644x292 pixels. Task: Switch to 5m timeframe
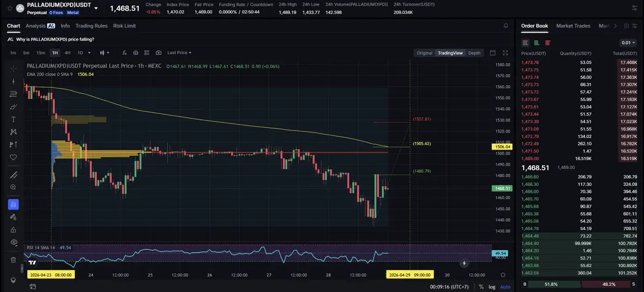coord(26,53)
